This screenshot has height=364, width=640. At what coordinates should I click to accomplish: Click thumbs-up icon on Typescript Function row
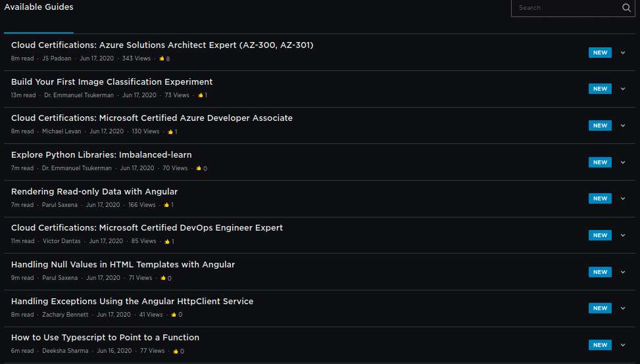(176, 351)
